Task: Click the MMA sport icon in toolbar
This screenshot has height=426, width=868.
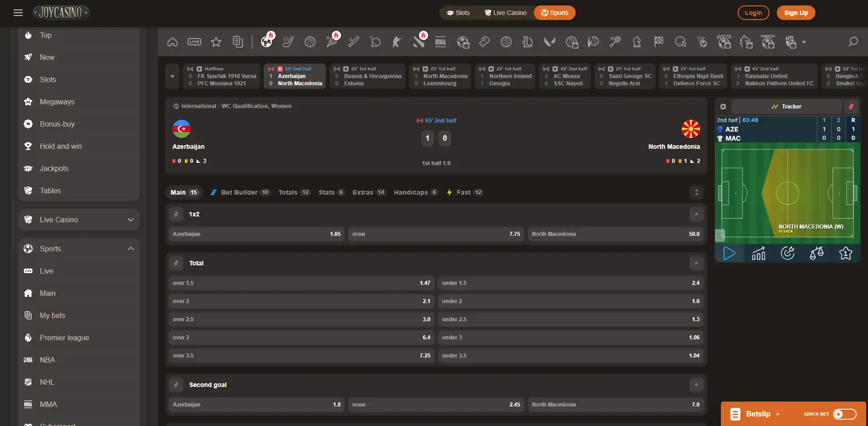Action: pyautogui.click(x=440, y=42)
